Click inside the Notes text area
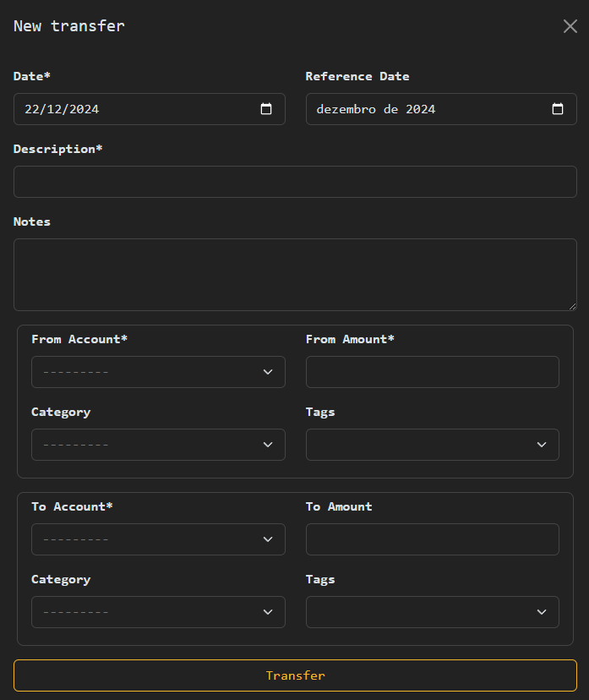 295,274
